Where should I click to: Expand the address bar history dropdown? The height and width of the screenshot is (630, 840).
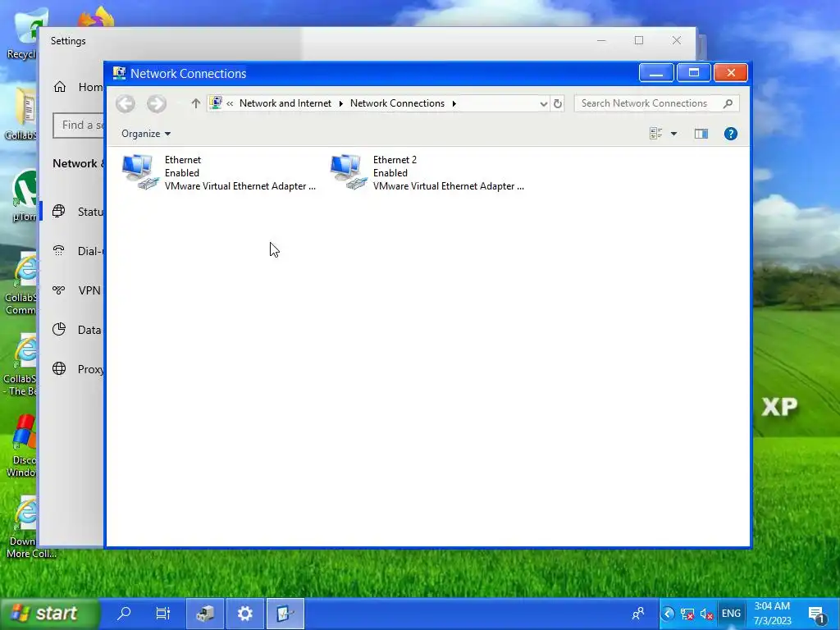pos(544,103)
